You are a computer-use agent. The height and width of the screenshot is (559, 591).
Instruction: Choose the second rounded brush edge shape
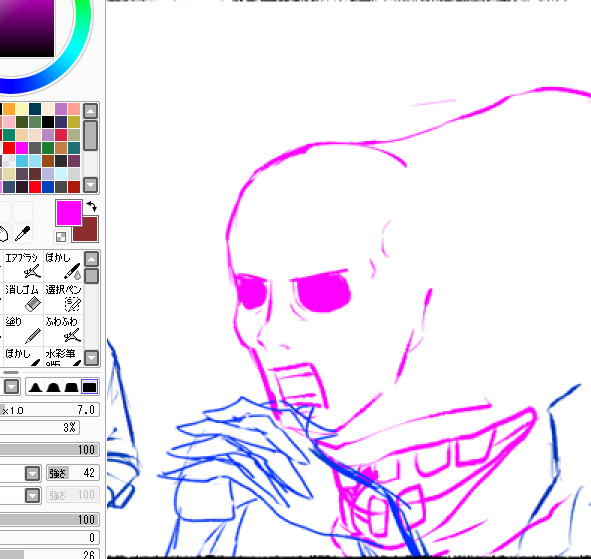(53, 387)
